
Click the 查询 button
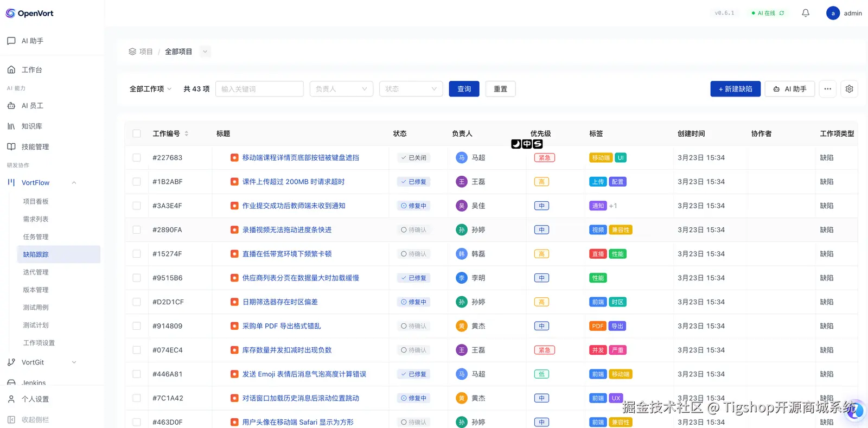coord(464,89)
